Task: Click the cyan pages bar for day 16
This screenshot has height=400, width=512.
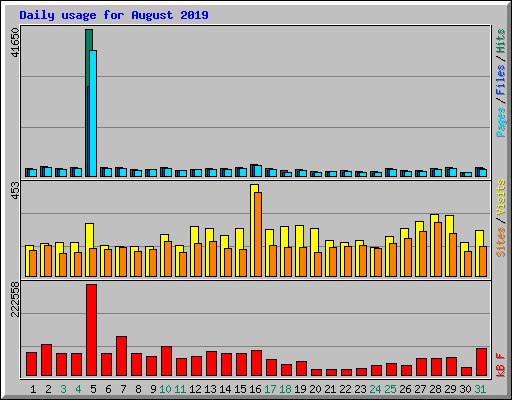Action: coord(258,171)
